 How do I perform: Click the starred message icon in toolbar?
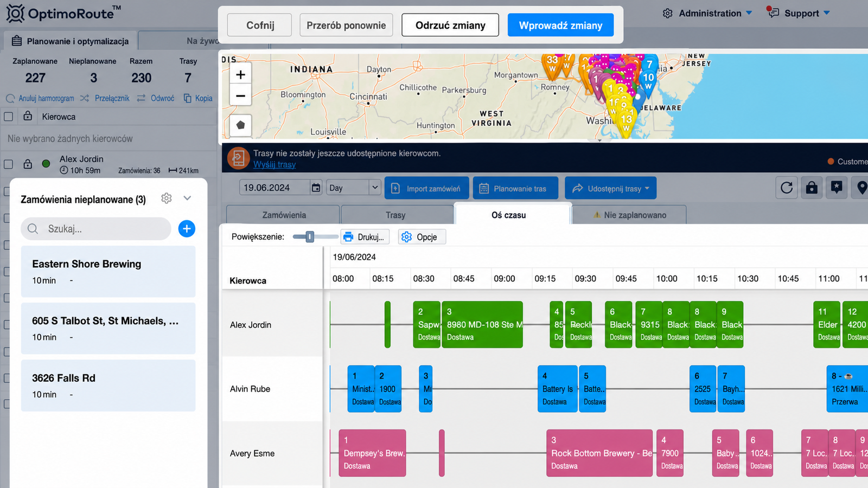point(837,188)
